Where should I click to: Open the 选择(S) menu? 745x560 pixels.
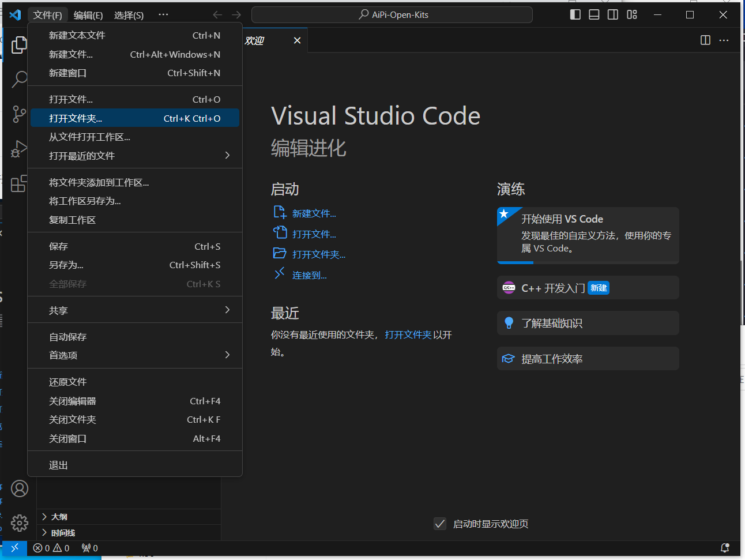129,15
